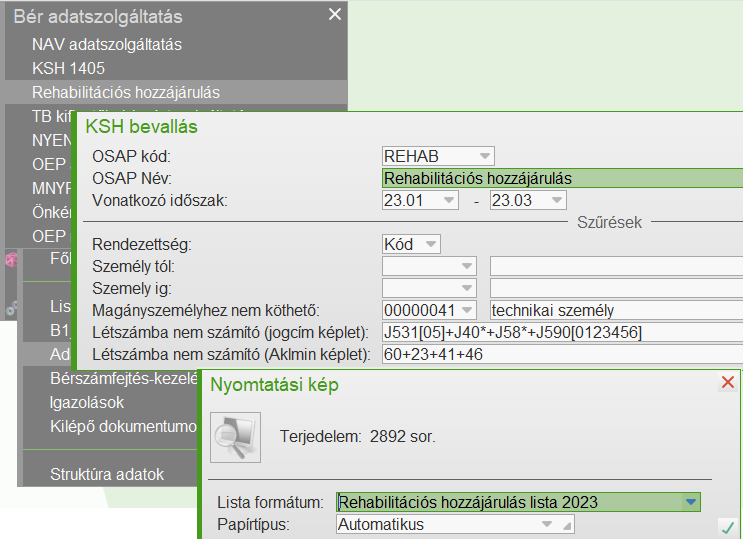The width and height of the screenshot is (743, 543).
Task: Open the OSAP kód REHAB dropdown
Action: pyautogui.click(x=484, y=156)
